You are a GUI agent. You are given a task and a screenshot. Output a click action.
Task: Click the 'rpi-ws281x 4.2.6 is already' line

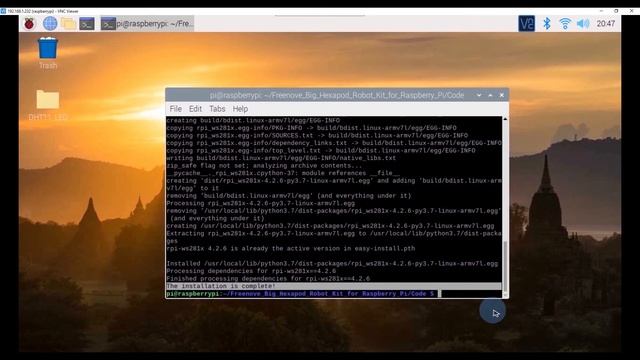point(291,249)
